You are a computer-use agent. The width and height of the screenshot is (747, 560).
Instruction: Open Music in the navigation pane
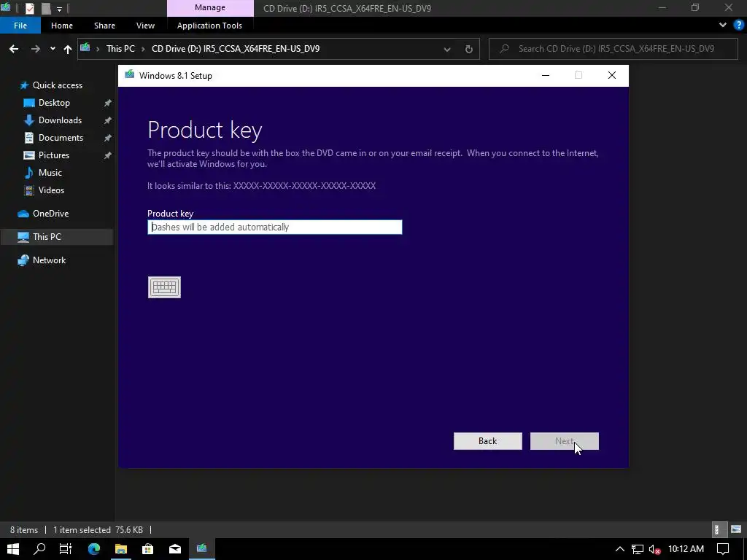click(x=50, y=173)
